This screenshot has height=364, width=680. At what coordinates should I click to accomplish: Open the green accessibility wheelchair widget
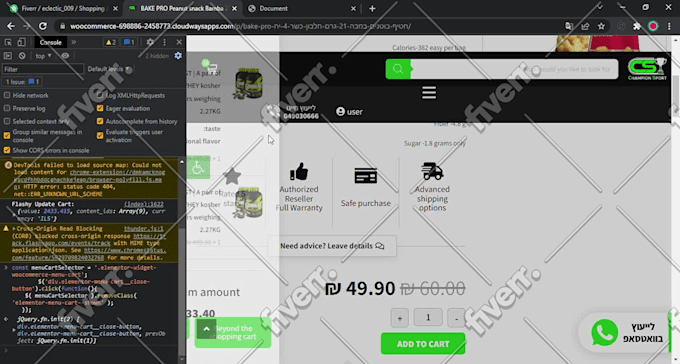pyautogui.click(x=199, y=167)
